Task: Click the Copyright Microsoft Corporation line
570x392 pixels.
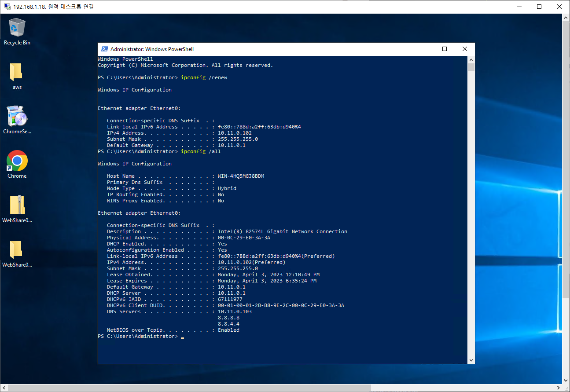Action: click(185, 65)
